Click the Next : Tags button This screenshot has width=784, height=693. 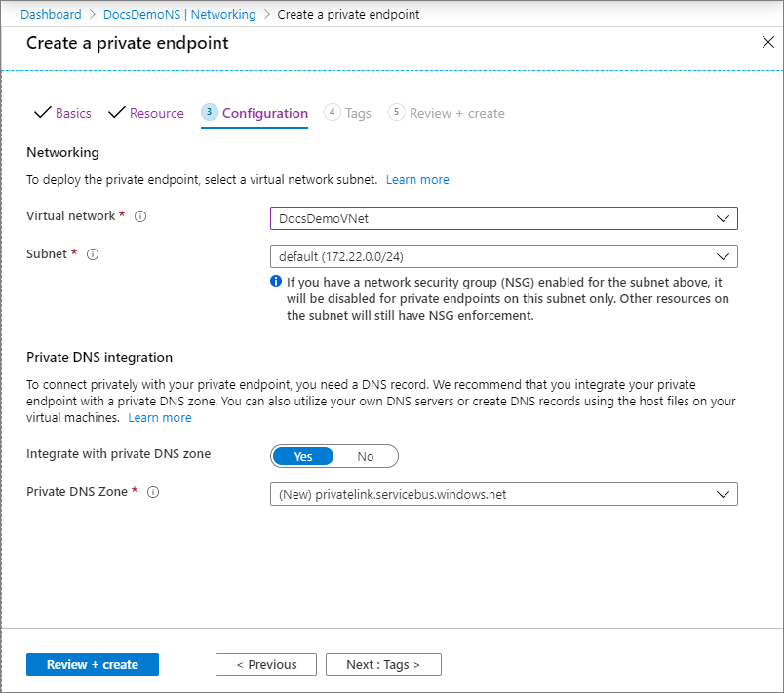(383, 665)
